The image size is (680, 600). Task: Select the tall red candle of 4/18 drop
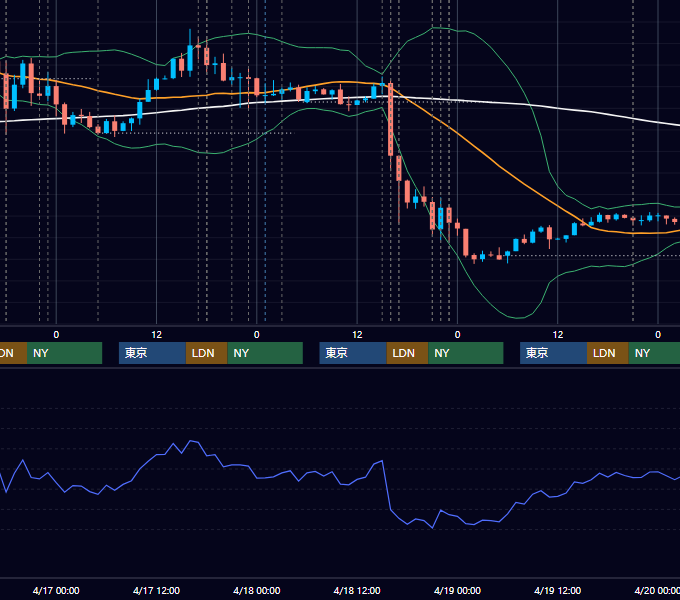pyautogui.click(x=391, y=119)
